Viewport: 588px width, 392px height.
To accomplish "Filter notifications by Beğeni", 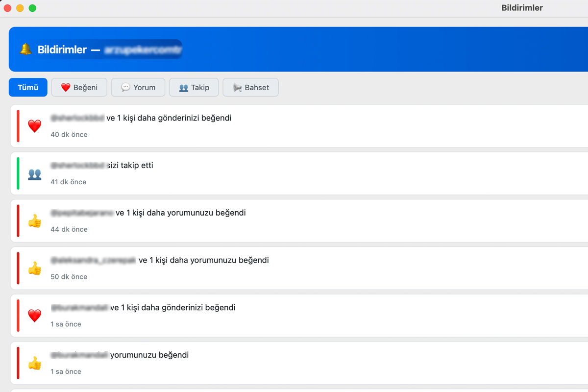I will pos(79,88).
